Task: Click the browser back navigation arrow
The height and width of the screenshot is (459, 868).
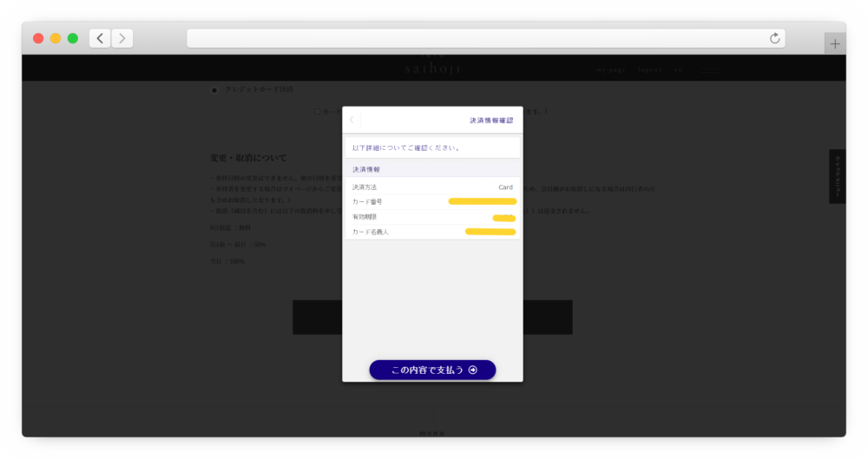Action: click(100, 38)
